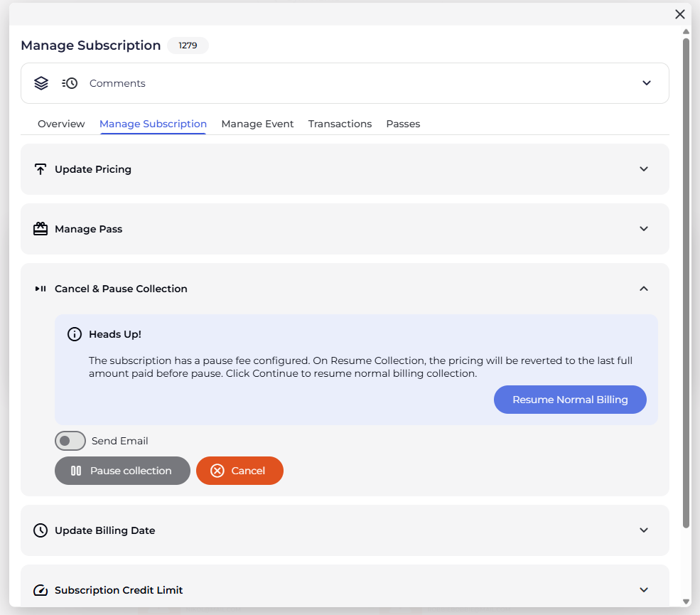700x615 pixels.
Task: Click the play-pause icon beside Cancel & Pause Collection
Action: click(x=41, y=289)
